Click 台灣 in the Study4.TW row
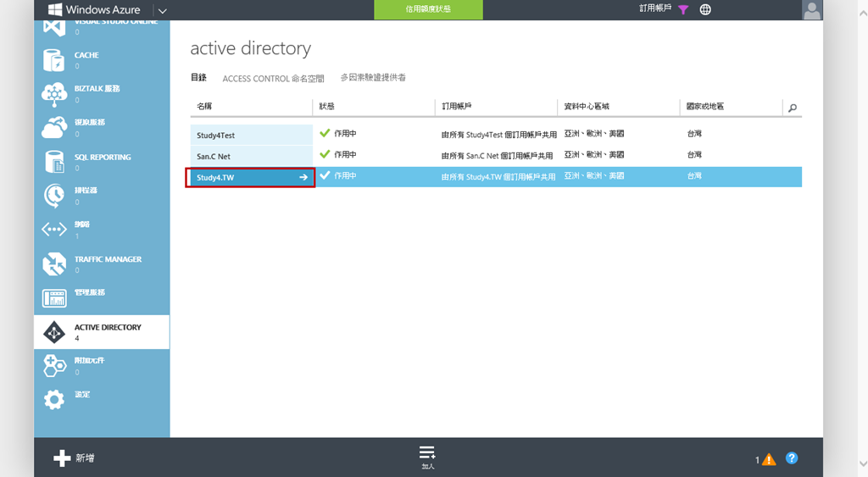This screenshot has width=868, height=477. pyautogui.click(x=694, y=175)
